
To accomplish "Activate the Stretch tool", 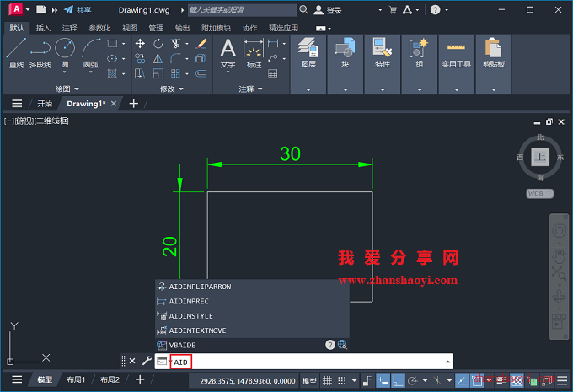I will [140, 73].
